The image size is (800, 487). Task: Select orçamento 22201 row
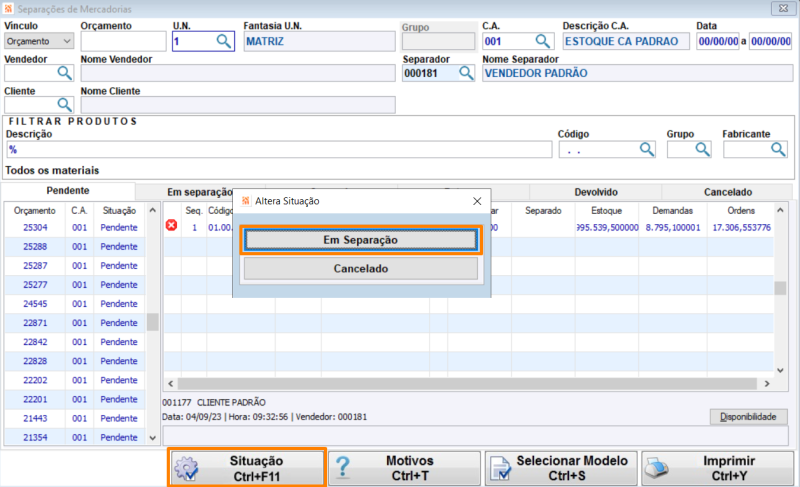pos(75,399)
